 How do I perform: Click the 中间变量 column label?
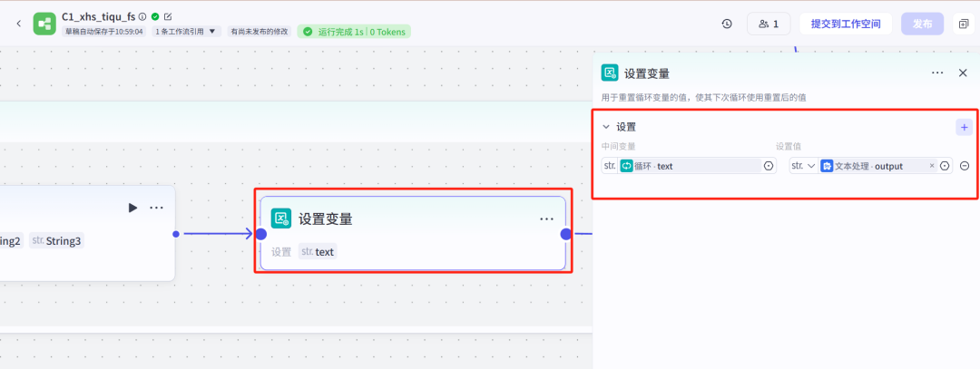(x=618, y=146)
